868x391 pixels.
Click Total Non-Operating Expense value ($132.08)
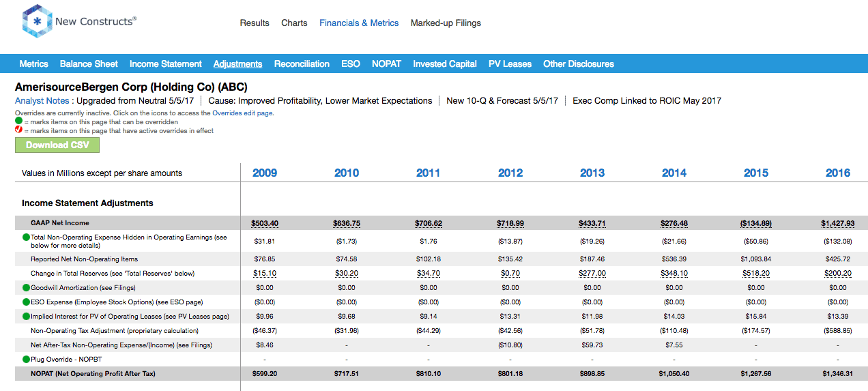(x=838, y=242)
